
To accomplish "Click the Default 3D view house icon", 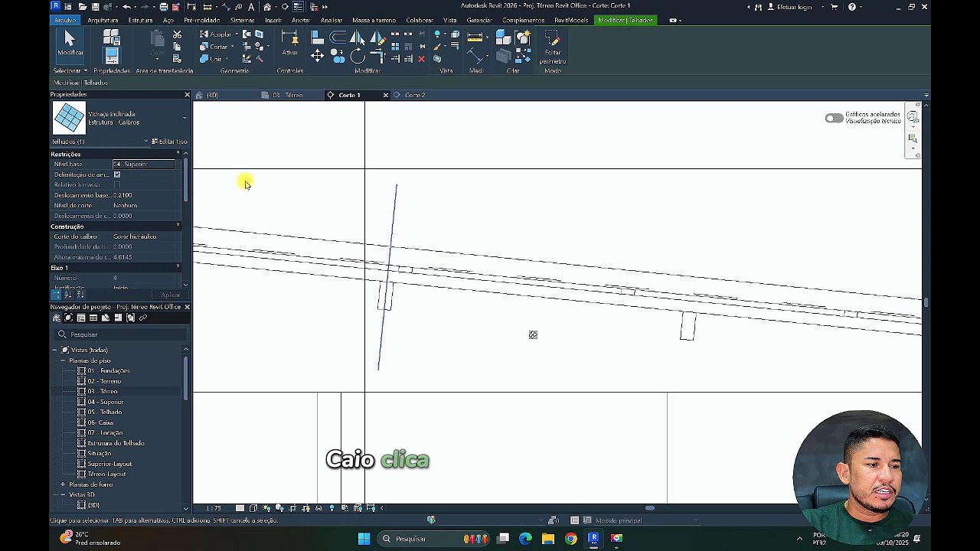I will coord(266,7).
